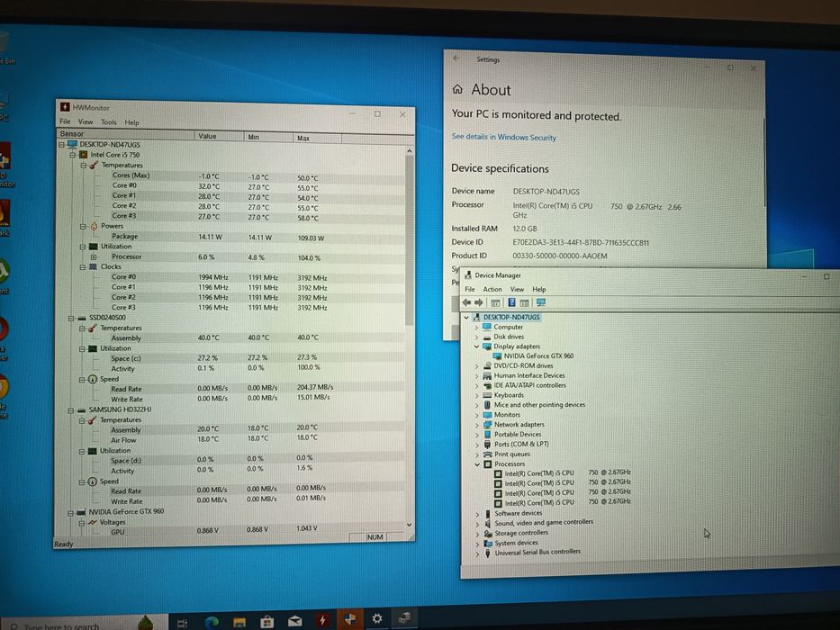Click the Forward arrow in Device Manager toolbar
The image size is (840, 630).
click(479, 302)
